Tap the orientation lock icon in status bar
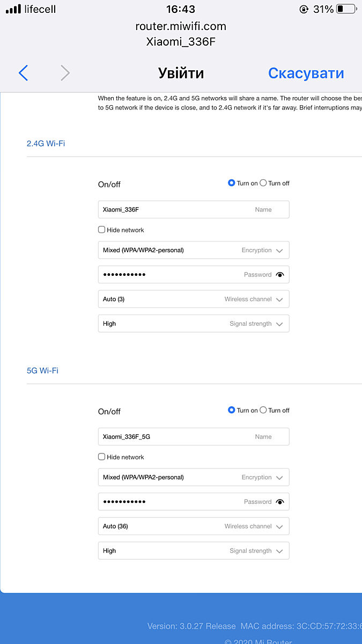The image size is (362, 644). 304,9
